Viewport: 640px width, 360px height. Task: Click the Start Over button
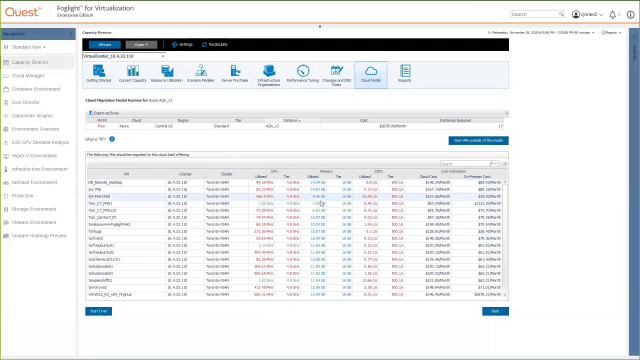point(98,311)
